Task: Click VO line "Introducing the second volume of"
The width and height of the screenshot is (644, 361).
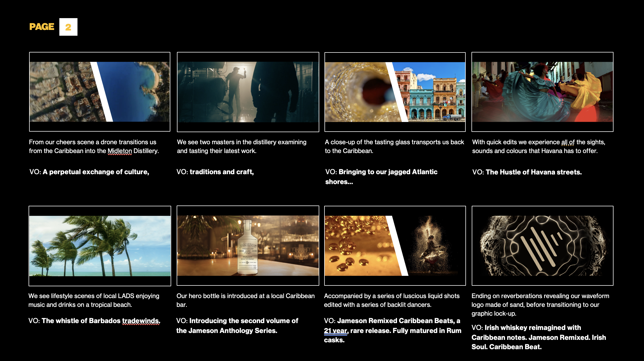Action: pyautogui.click(x=237, y=326)
